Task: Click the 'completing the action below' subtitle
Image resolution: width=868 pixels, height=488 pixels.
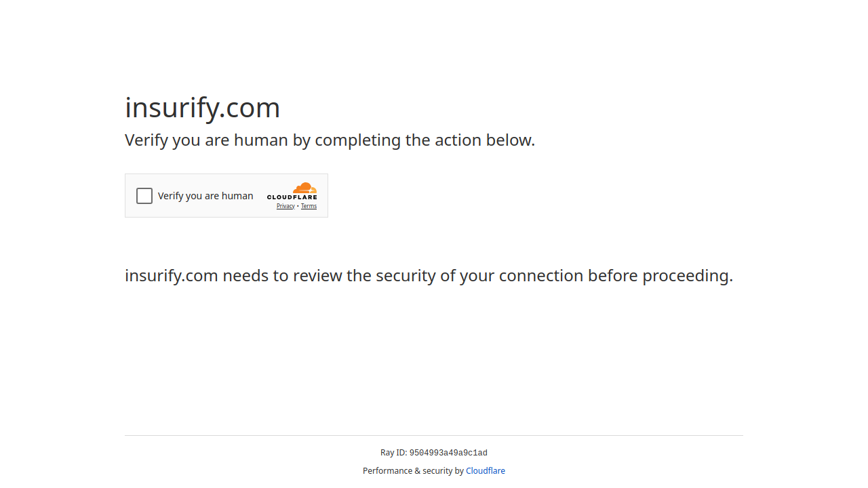Action: 425,140
